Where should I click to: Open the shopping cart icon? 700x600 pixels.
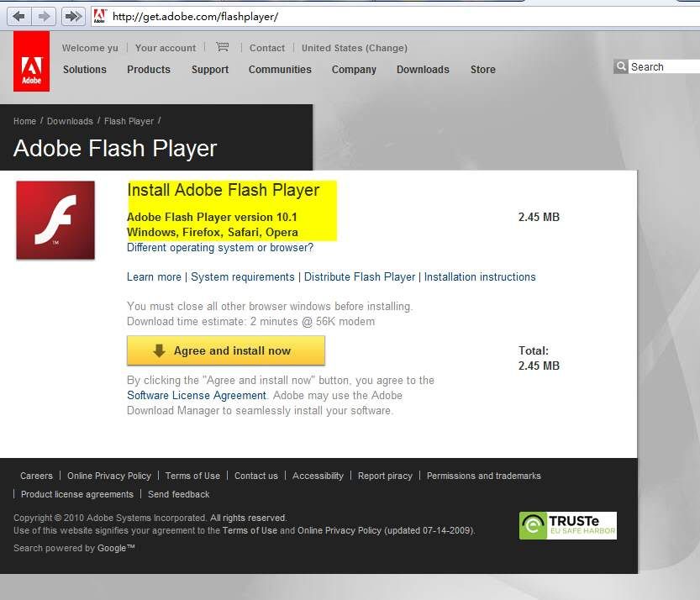pyautogui.click(x=222, y=48)
